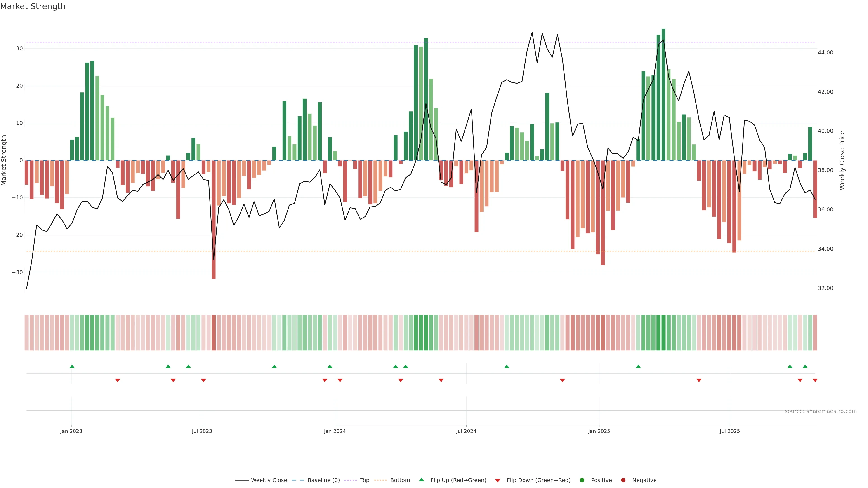The height and width of the screenshot is (488, 868).
Task: Click first green flip-up marker near Jan 2023
Action: coord(72,366)
